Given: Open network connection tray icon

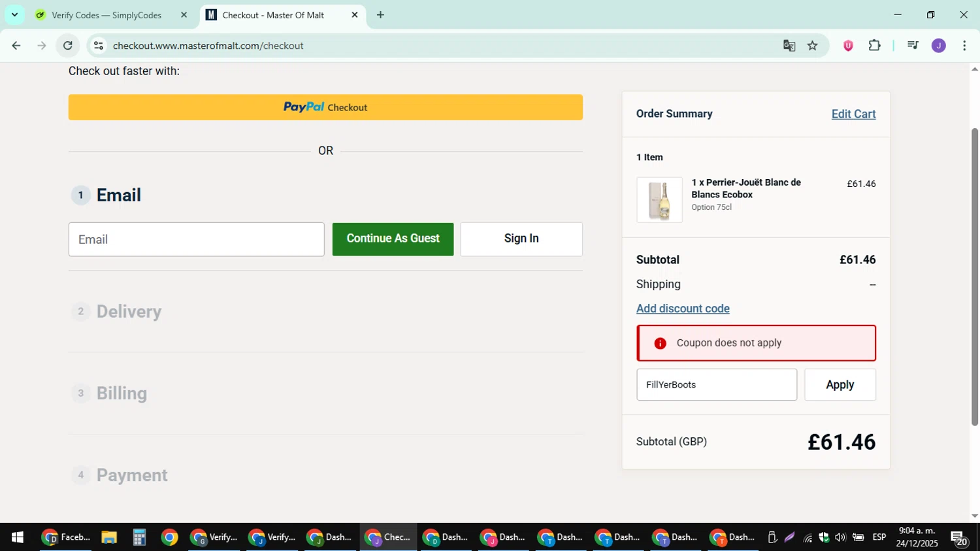Looking at the screenshot, I should [x=808, y=537].
